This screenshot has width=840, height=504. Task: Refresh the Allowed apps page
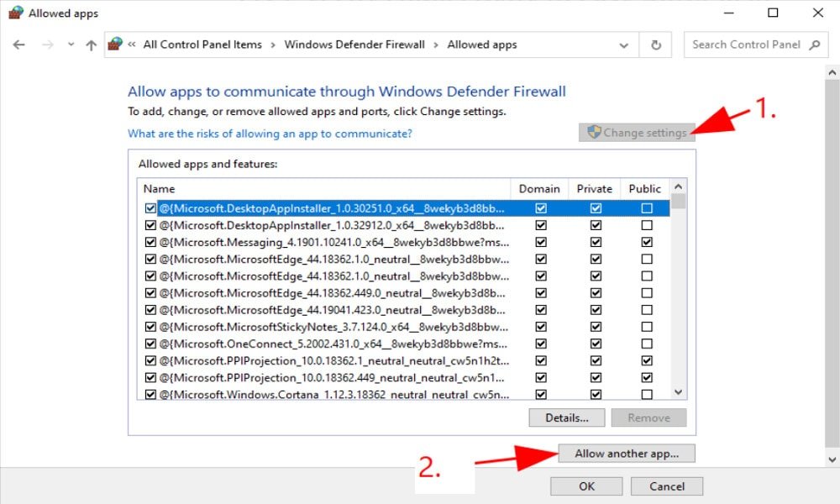656,45
